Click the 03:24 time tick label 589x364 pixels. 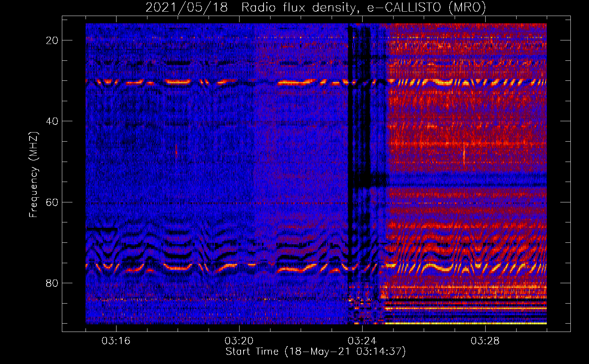click(x=362, y=341)
